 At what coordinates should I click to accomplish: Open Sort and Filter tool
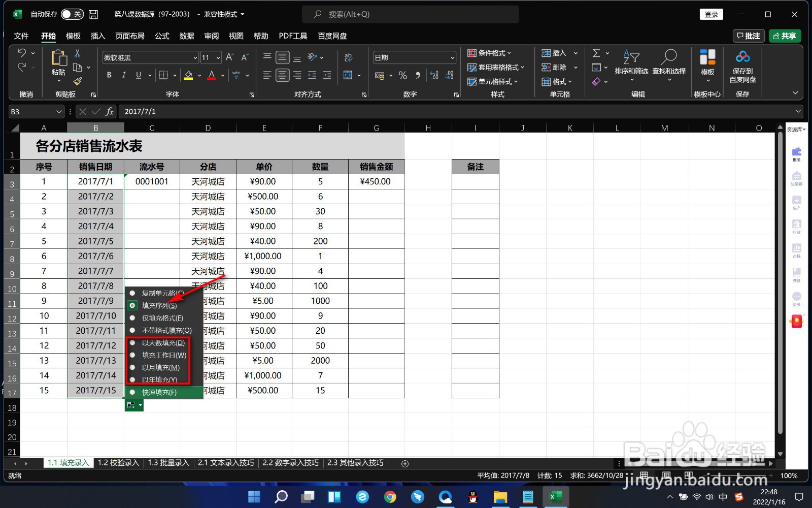point(631,64)
